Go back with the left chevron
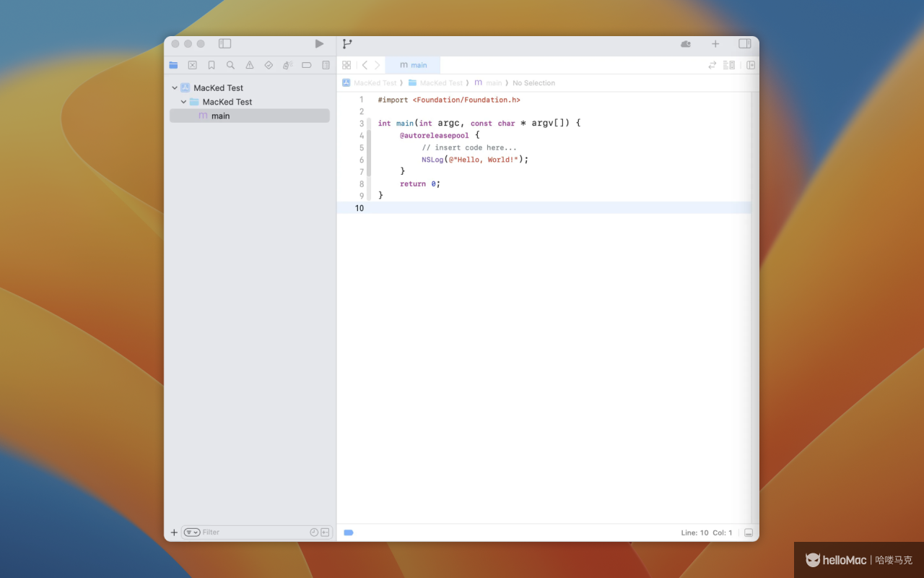The width and height of the screenshot is (924, 578). 365,65
